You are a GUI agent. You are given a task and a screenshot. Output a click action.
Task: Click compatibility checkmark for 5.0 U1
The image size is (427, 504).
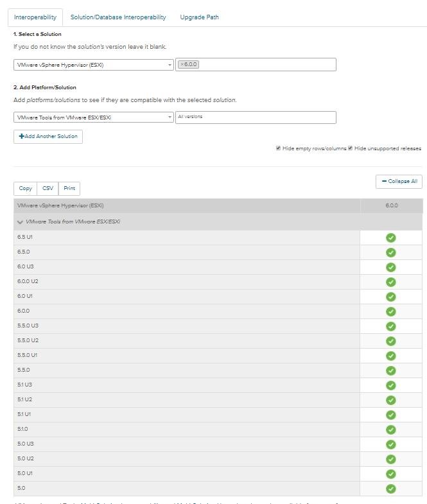(390, 474)
